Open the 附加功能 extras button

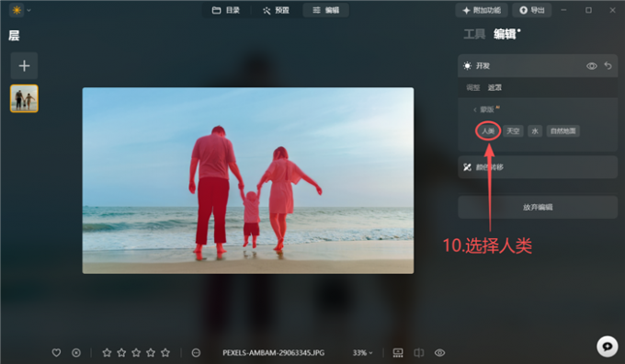(482, 10)
